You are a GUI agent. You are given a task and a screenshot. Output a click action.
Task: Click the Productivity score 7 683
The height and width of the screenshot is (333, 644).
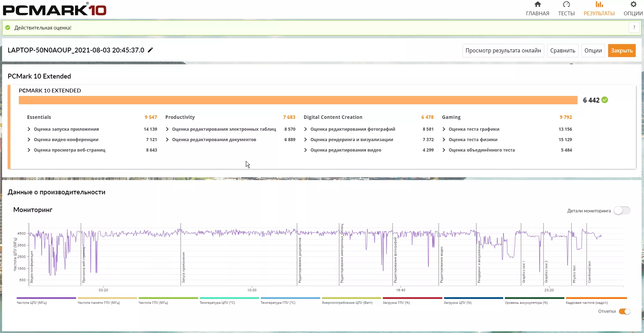pos(289,117)
